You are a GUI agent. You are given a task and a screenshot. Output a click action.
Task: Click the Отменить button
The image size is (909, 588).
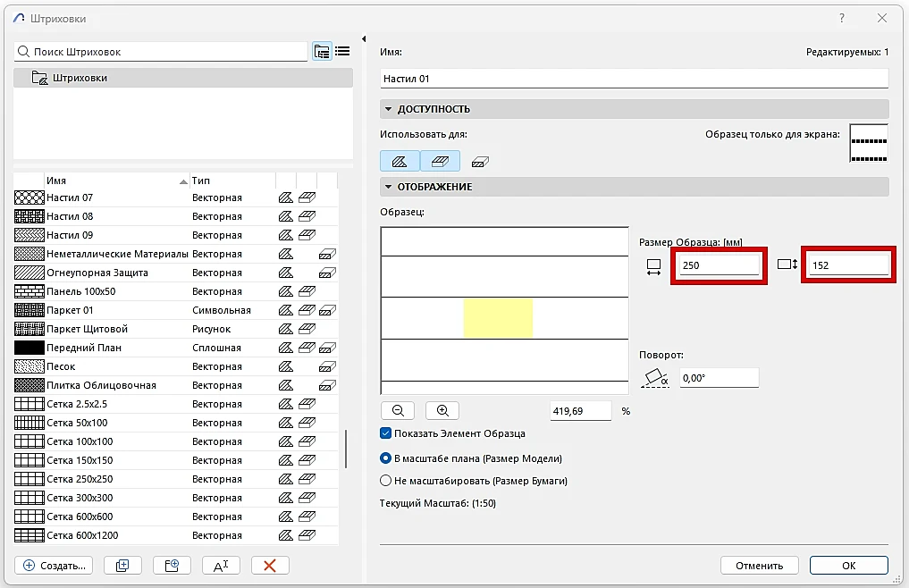click(760, 566)
